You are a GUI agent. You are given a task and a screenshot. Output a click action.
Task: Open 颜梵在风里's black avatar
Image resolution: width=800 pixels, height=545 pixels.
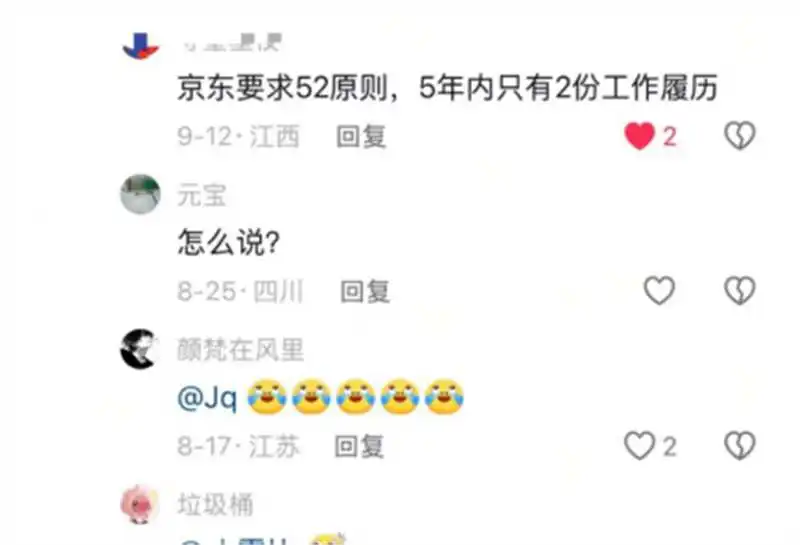(x=139, y=349)
